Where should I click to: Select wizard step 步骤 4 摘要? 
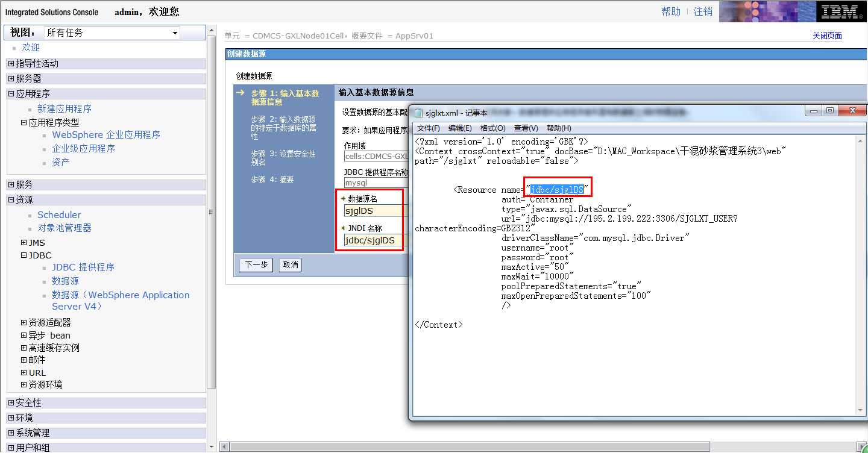click(272, 180)
